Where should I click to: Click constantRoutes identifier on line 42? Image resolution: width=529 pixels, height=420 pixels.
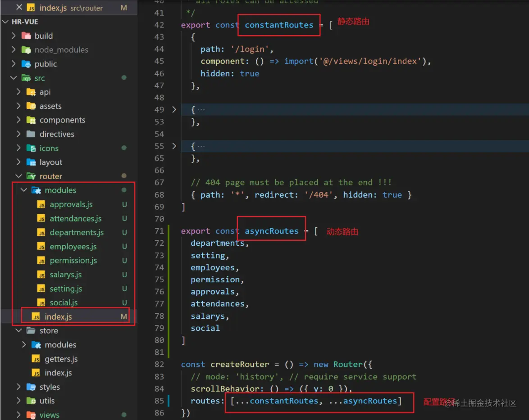point(279,25)
